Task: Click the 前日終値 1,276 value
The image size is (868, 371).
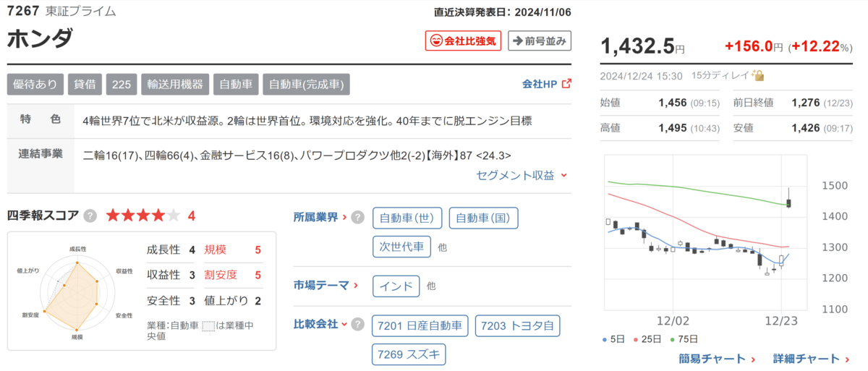Action: (x=805, y=103)
